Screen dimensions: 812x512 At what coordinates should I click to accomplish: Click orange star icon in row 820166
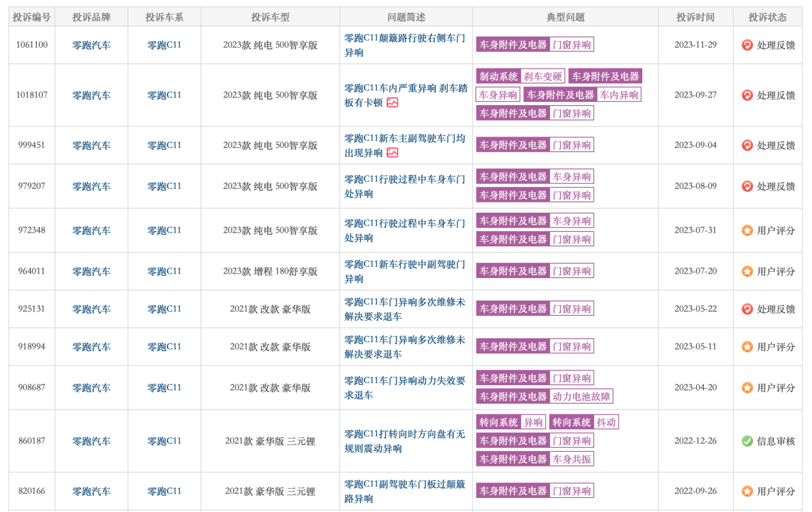(x=747, y=491)
